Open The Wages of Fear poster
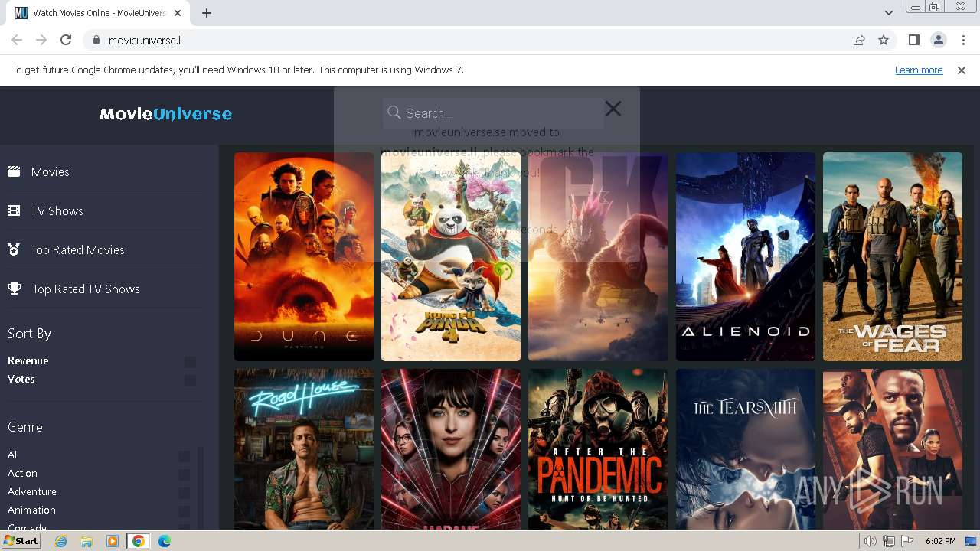This screenshot has width=980, height=551. coord(893,256)
